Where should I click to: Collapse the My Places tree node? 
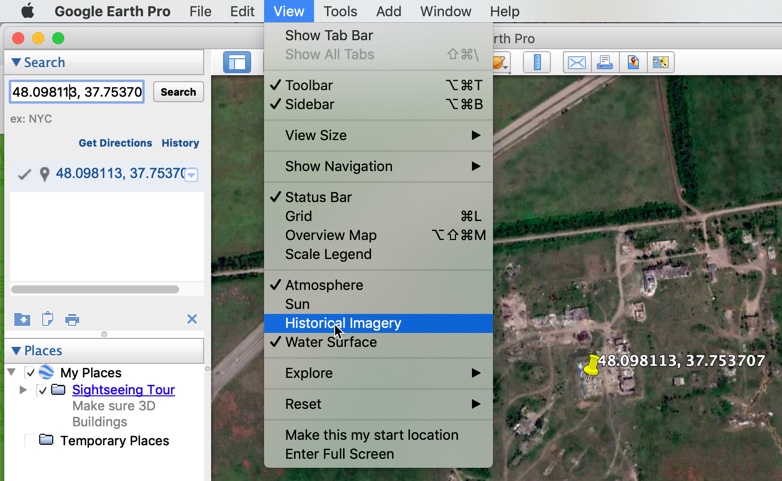11,372
